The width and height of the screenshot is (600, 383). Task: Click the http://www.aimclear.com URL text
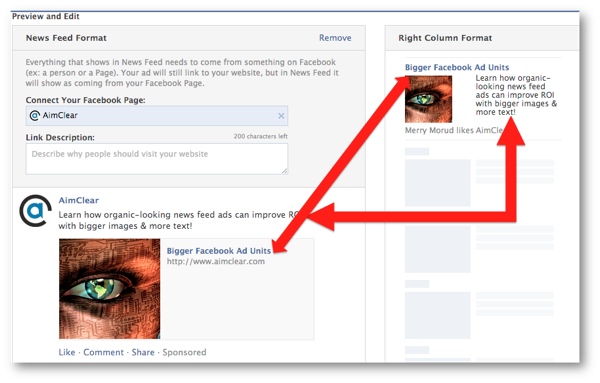click(x=215, y=262)
